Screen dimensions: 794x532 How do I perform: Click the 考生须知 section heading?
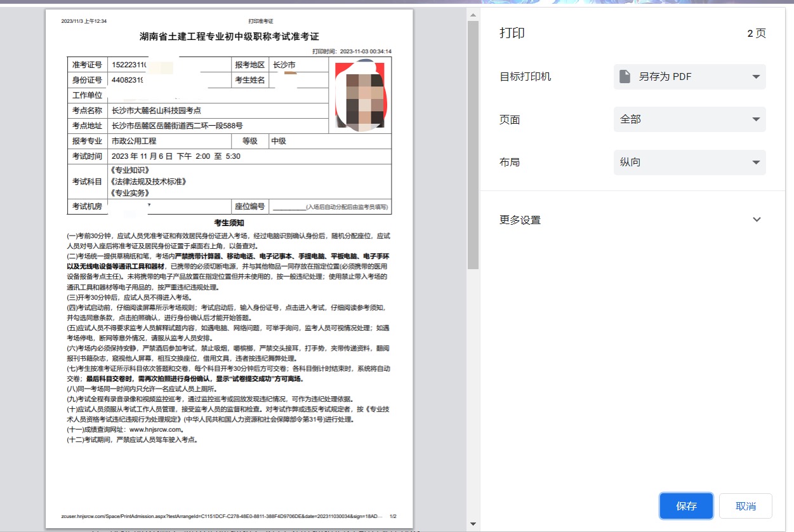point(229,223)
